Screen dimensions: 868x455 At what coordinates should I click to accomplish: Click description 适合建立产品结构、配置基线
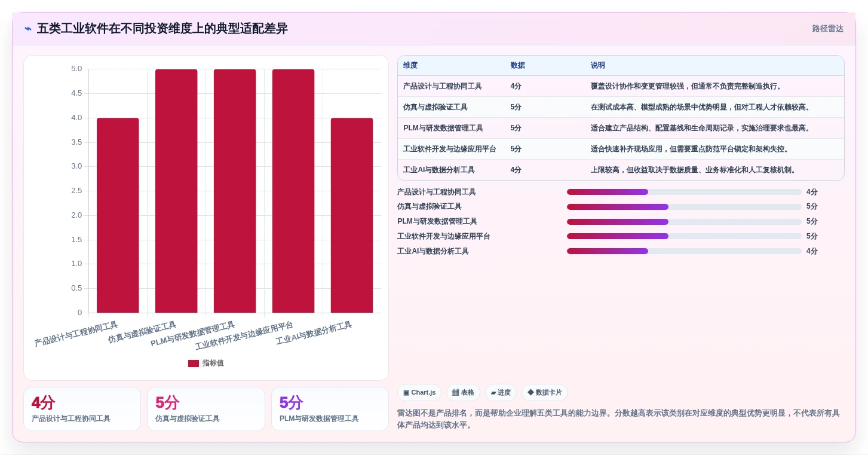pyautogui.click(x=701, y=128)
